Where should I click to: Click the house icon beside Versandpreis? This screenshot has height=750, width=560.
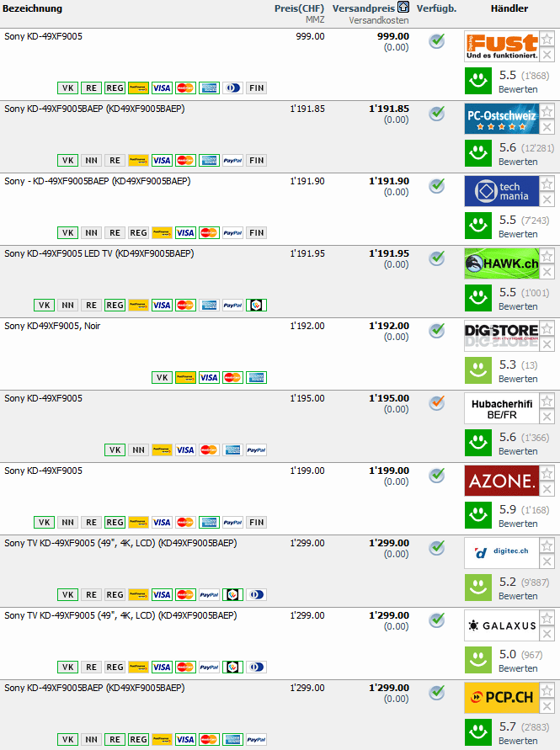coord(403,8)
